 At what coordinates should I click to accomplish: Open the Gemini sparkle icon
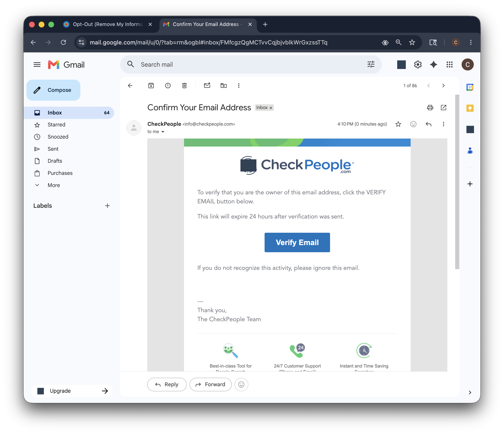[x=433, y=65]
